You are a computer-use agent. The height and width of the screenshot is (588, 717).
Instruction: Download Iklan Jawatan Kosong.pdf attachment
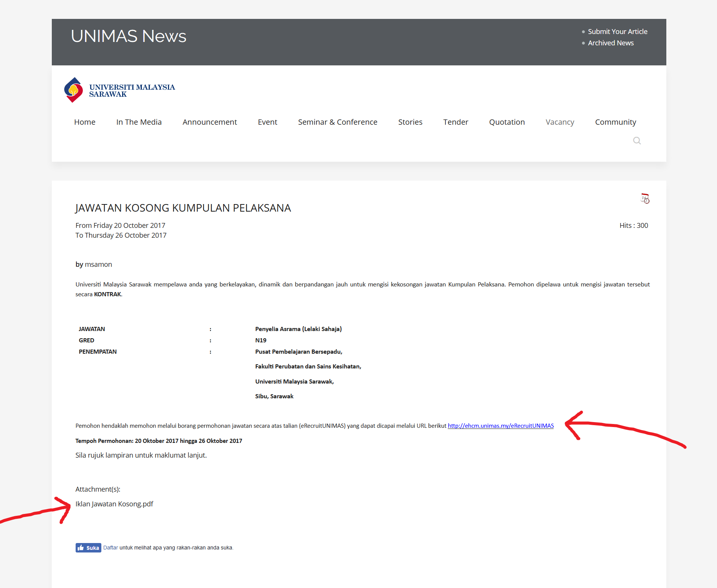point(114,504)
